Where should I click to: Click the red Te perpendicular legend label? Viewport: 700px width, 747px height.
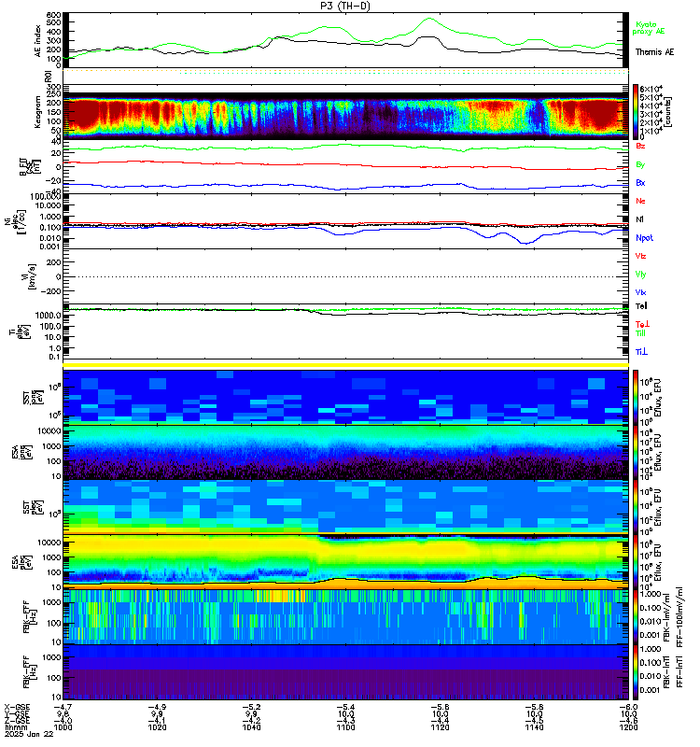coord(642,324)
